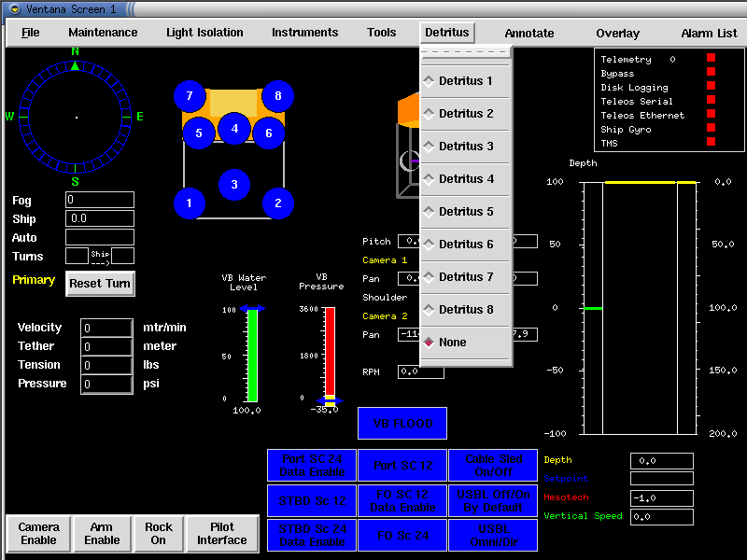Select the Detritus 6 radio option

465,245
